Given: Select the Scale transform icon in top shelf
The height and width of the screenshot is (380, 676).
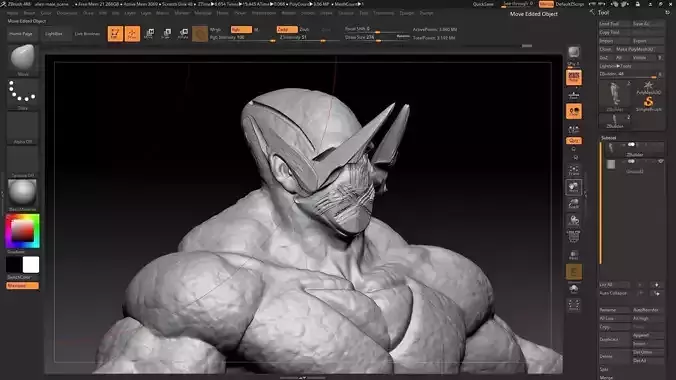Looking at the screenshot, I should (x=166, y=34).
